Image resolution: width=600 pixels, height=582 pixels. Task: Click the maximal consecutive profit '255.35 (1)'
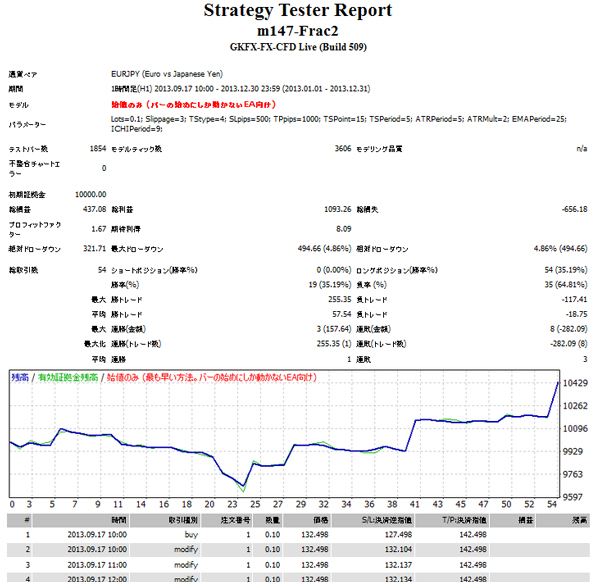pos(334,344)
